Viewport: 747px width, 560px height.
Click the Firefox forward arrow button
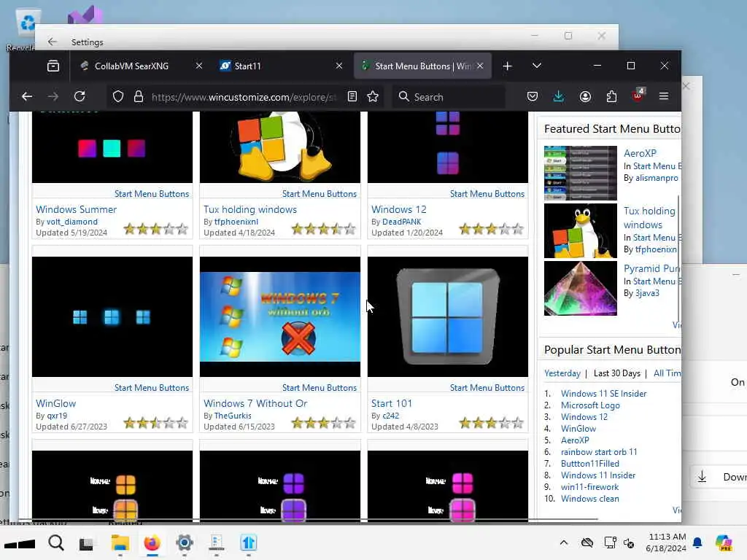(53, 97)
